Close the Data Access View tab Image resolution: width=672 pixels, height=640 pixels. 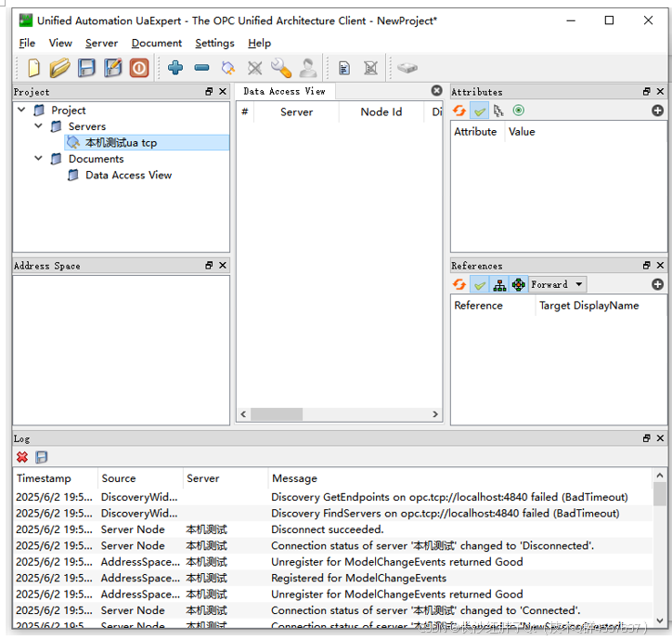436,90
